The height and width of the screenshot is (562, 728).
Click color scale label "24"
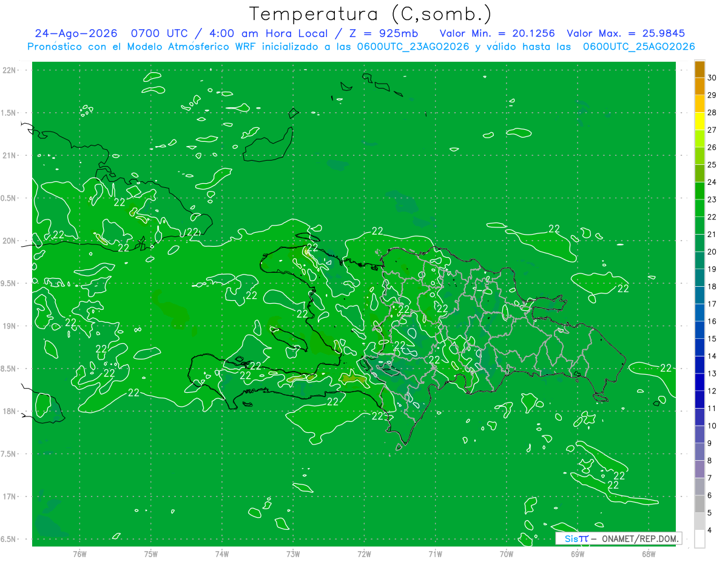pos(712,182)
